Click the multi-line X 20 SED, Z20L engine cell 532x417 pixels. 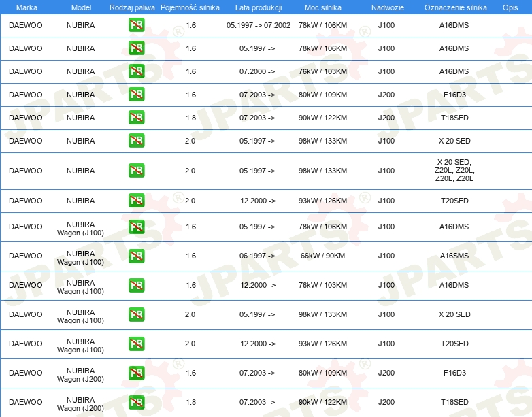pos(454,170)
